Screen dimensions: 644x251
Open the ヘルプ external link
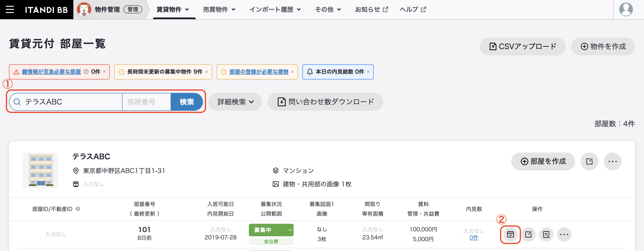pyautogui.click(x=413, y=9)
